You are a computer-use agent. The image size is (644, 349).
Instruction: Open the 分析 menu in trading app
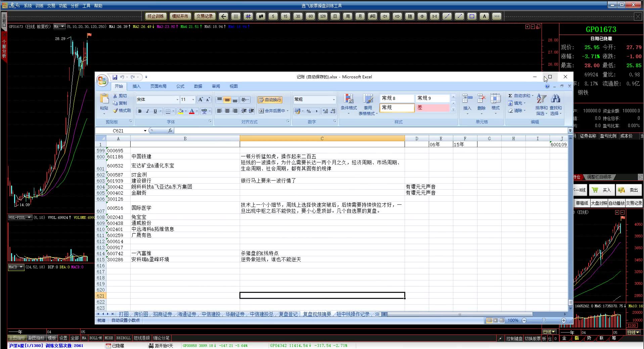point(75,6)
